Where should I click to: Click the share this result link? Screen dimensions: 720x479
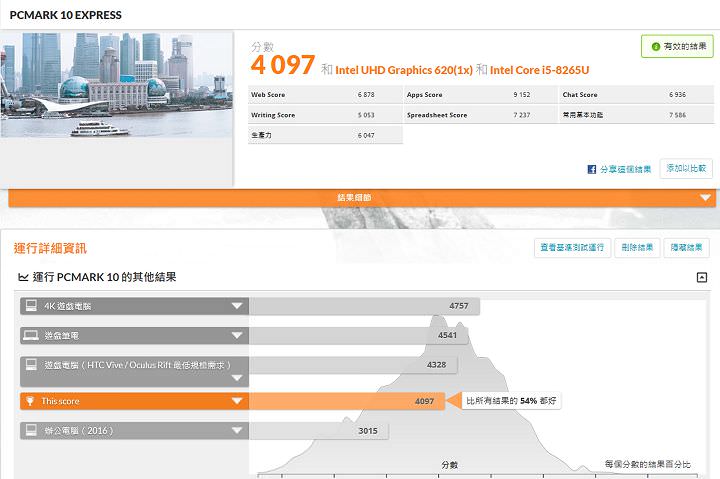(x=625, y=169)
